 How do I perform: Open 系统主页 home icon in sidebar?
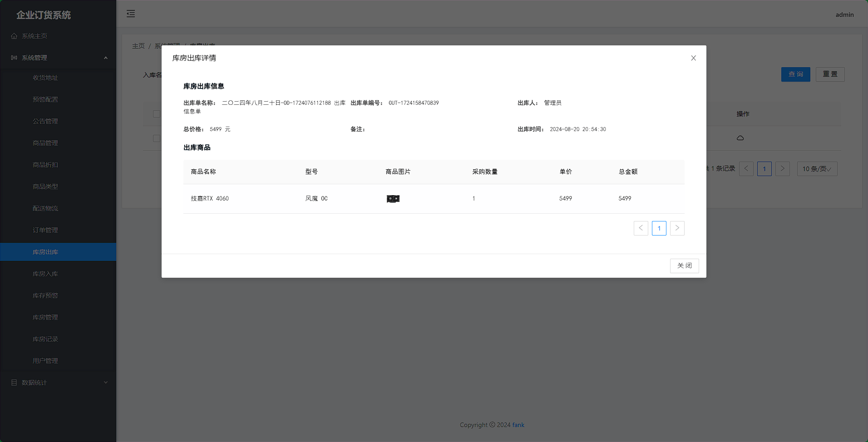pos(14,36)
